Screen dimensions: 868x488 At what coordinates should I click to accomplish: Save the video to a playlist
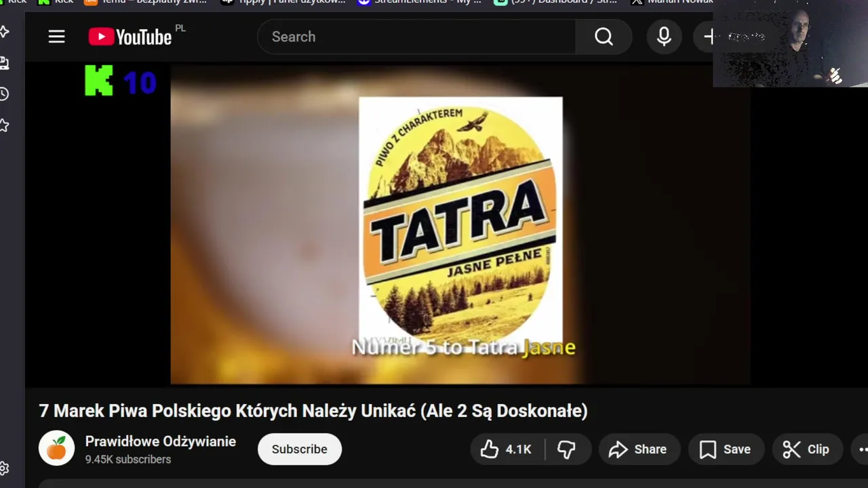pos(725,449)
